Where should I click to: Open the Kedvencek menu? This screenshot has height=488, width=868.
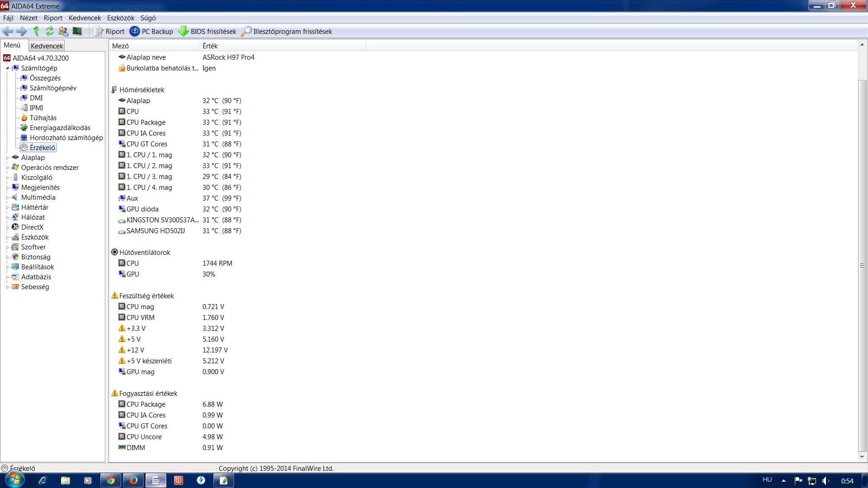point(85,18)
